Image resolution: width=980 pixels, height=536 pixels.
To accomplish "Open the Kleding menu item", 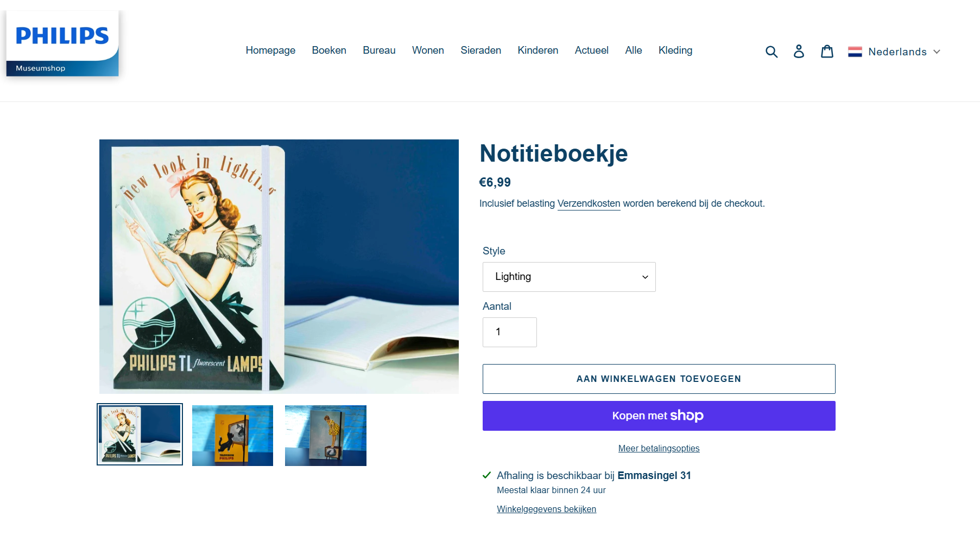I will pyautogui.click(x=675, y=50).
